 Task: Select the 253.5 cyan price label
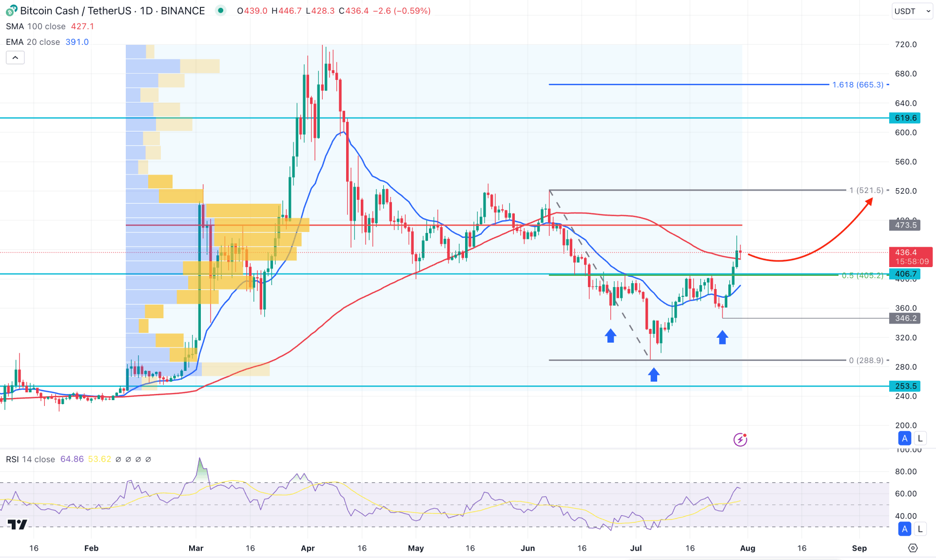905,386
